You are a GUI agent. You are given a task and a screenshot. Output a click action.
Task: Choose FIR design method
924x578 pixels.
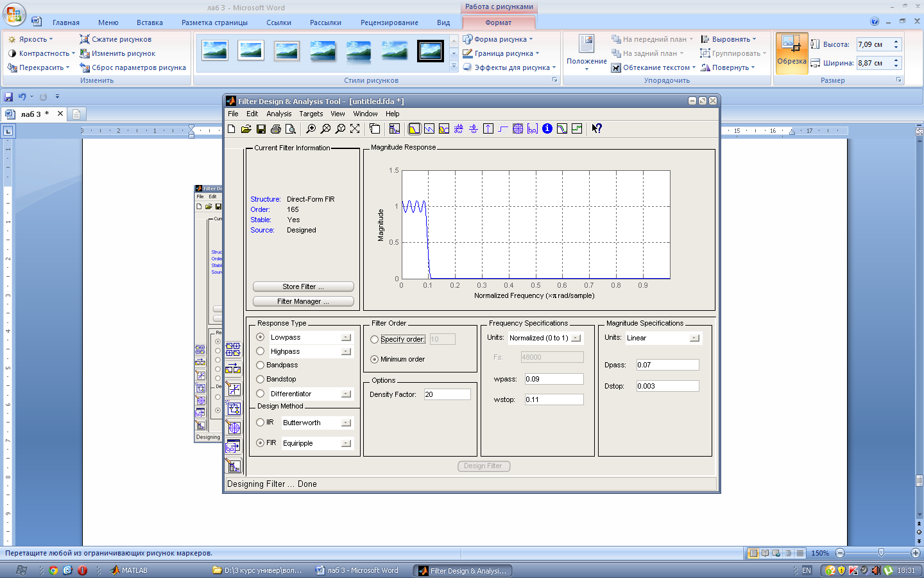click(x=261, y=443)
